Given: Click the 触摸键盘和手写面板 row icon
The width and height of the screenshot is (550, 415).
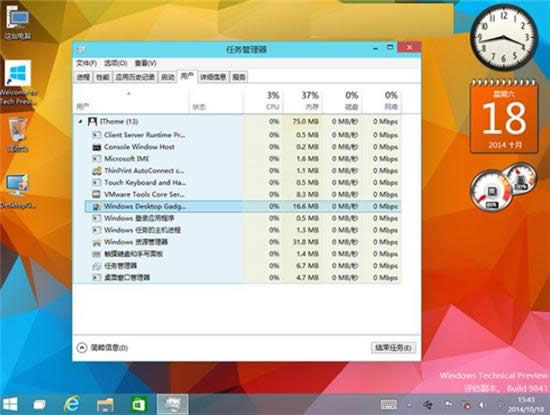Looking at the screenshot, I should pos(96,254).
